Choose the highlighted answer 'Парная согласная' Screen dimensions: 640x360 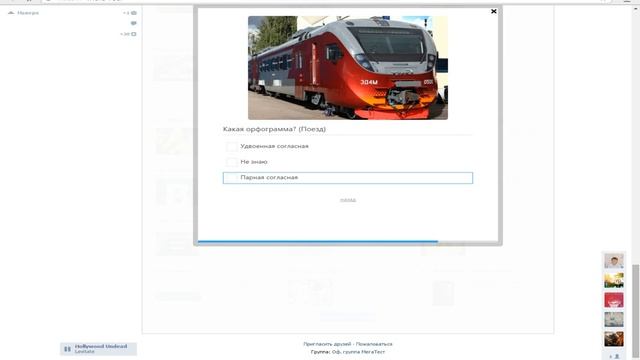coord(348,178)
